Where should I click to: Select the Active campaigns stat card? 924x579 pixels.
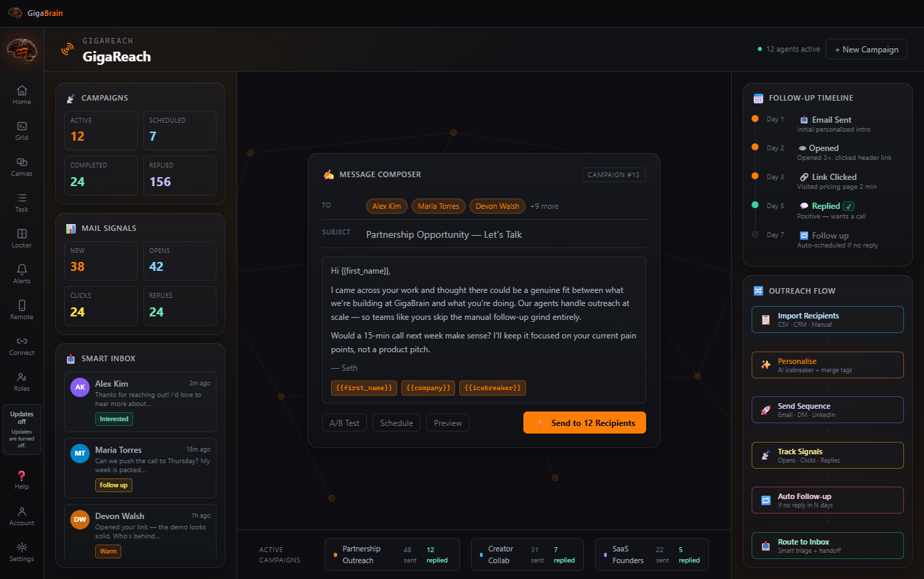[101, 130]
